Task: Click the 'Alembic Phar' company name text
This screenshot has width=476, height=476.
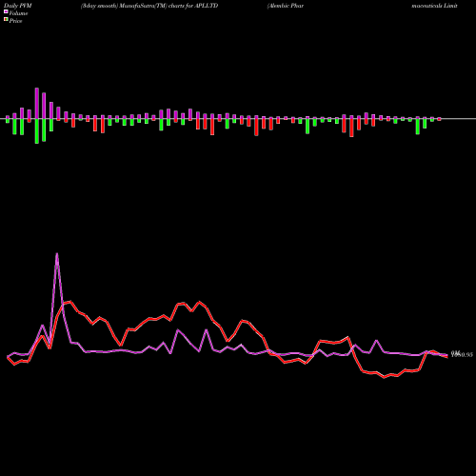Action: tap(286, 6)
